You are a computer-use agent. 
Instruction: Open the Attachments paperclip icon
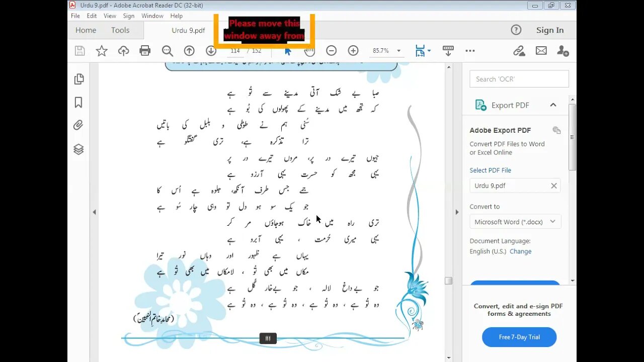(78, 125)
